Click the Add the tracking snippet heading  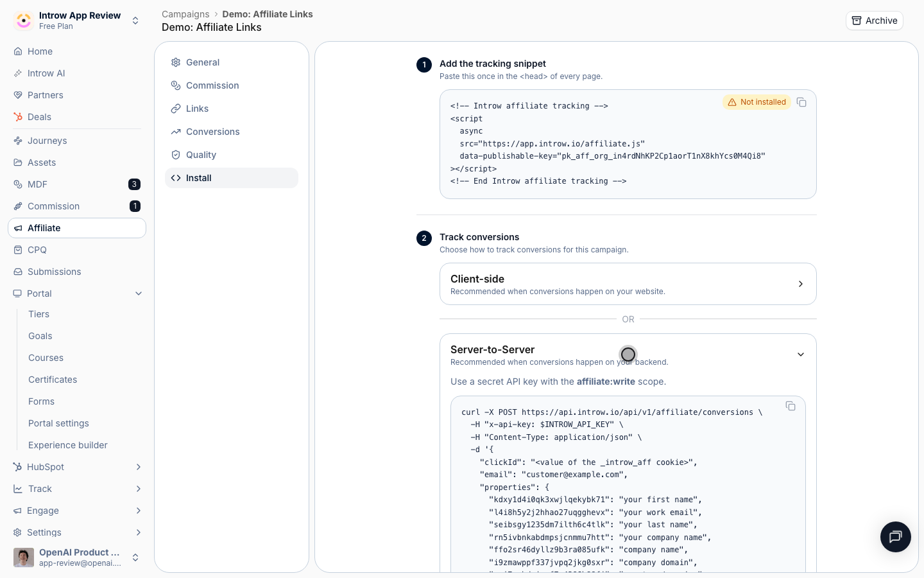click(492, 64)
